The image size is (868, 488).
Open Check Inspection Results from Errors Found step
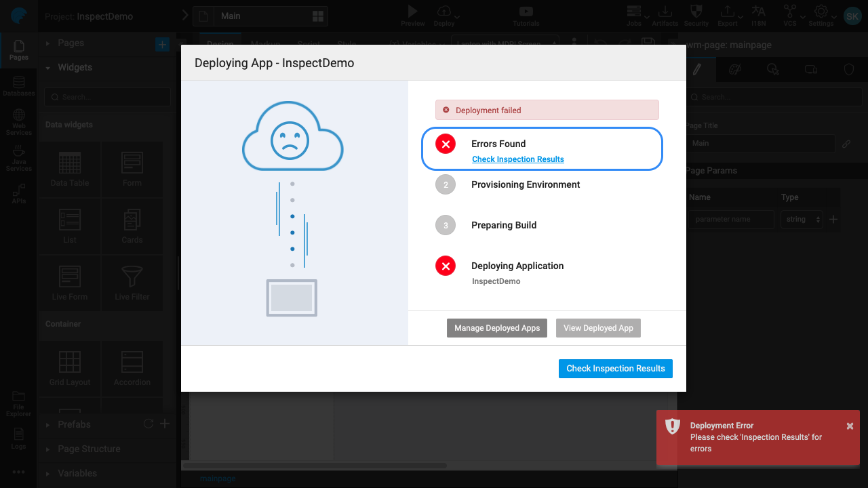coord(517,159)
